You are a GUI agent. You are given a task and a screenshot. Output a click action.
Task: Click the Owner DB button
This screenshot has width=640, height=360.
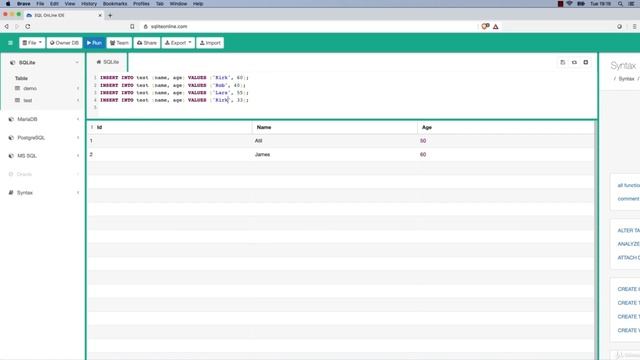64,43
